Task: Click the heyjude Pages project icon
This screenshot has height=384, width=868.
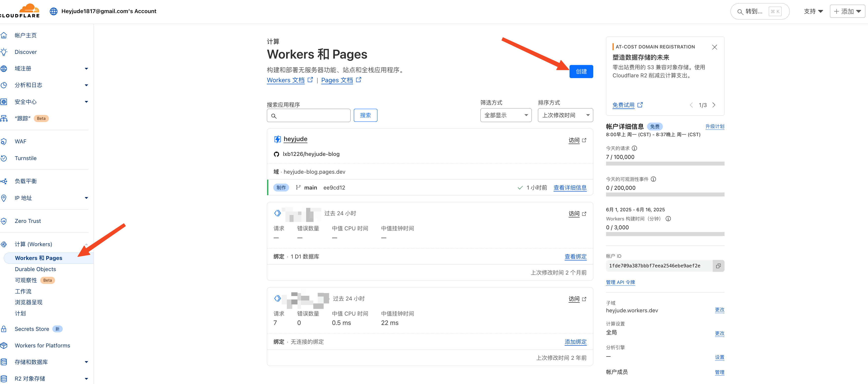Action: click(x=277, y=139)
